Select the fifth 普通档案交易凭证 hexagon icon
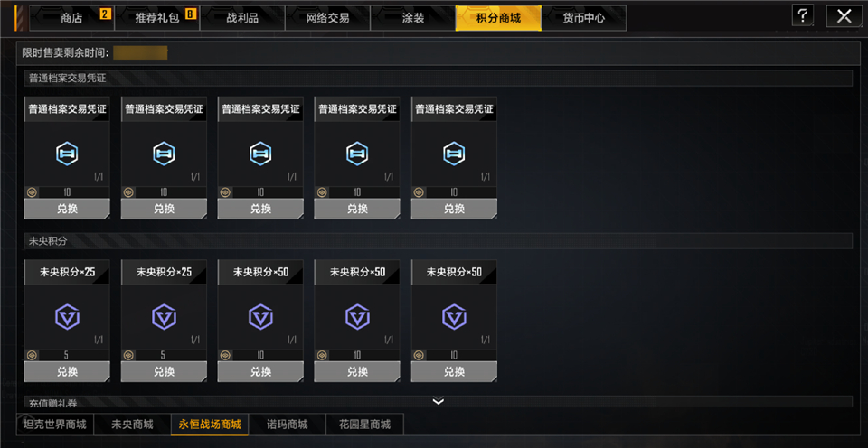This screenshot has width=868, height=448. pyautogui.click(x=454, y=154)
